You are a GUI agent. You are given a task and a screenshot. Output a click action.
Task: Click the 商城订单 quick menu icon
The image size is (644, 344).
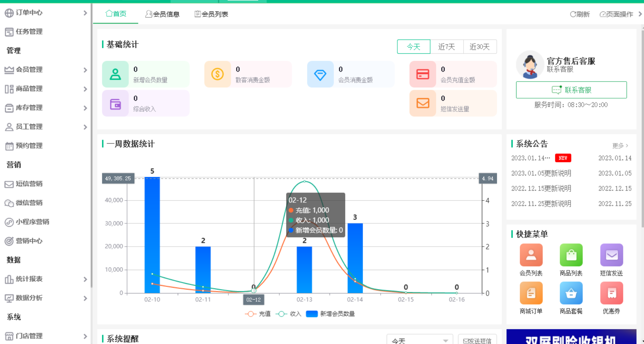[531, 293]
